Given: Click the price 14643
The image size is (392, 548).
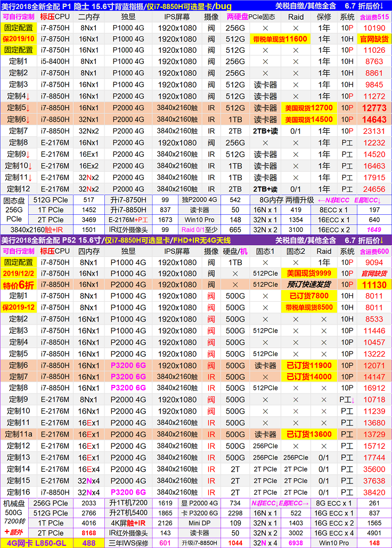Looking at the screenshot, I should pyautogui.click(x=374, y=120).
